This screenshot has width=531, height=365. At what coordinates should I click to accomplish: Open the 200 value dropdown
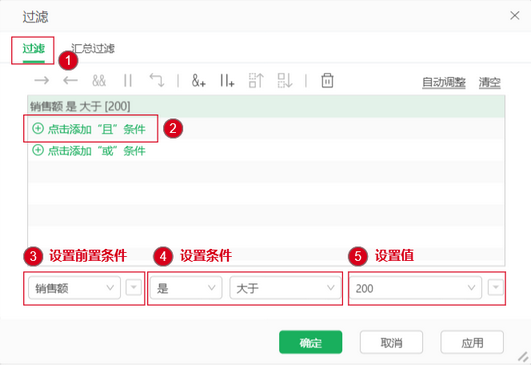pos(416,288)
